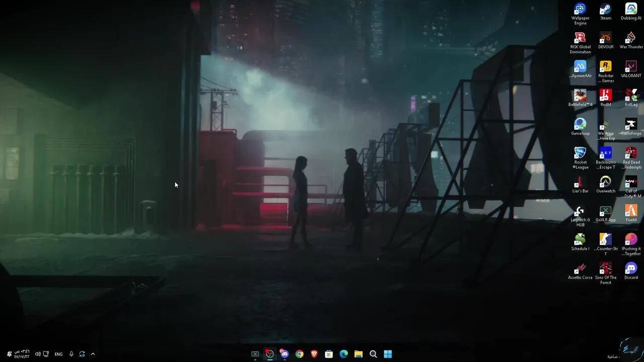Expand hidden system tray icons chevron
Image resolution: width=644 pixels, height=362 pixels.
93,354
